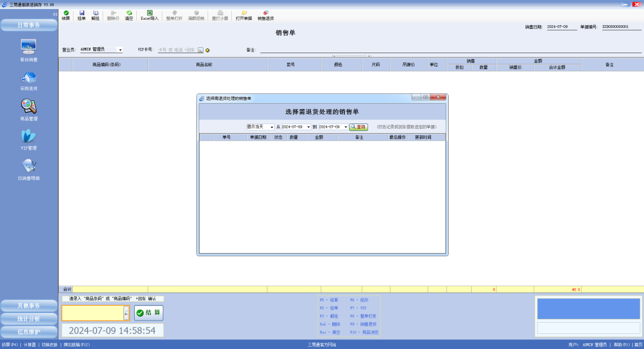Switch to the 信息维护 sidebar section
The image size is (644, 349).
click(29, 331)
